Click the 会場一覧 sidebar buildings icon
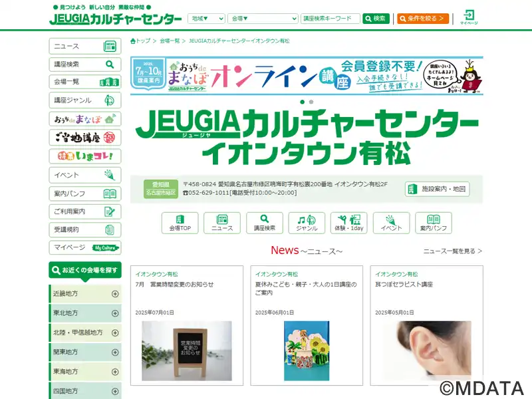The height and width of the screenshot is (399, 532). coord(109,82)
